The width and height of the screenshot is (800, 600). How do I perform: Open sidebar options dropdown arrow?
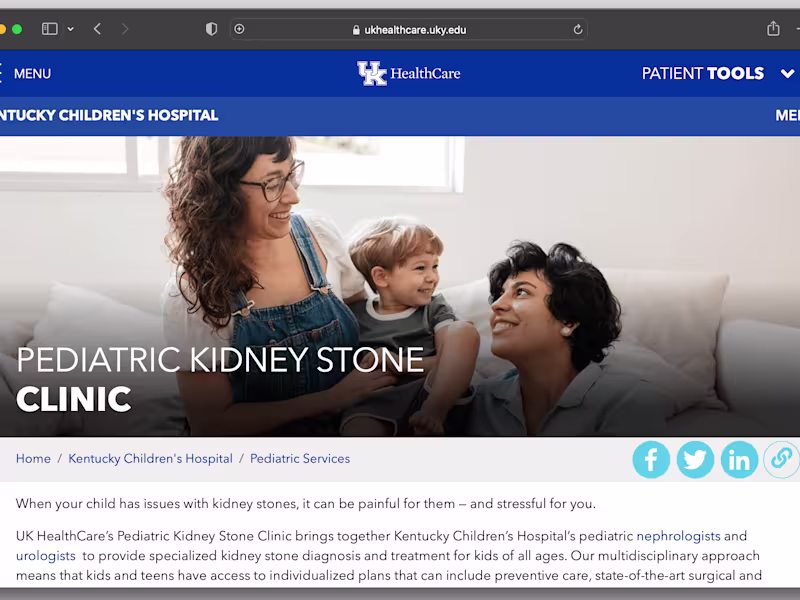[71, 29]
